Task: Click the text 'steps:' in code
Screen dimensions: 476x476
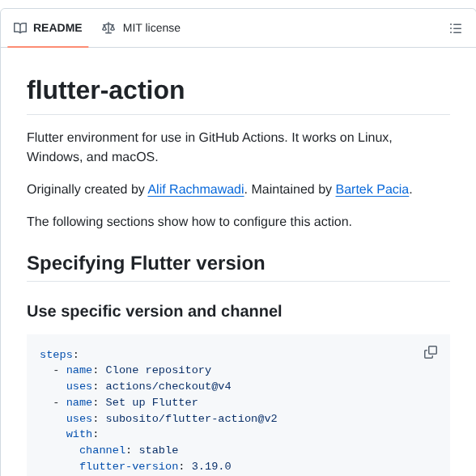Action: (59, 355)
